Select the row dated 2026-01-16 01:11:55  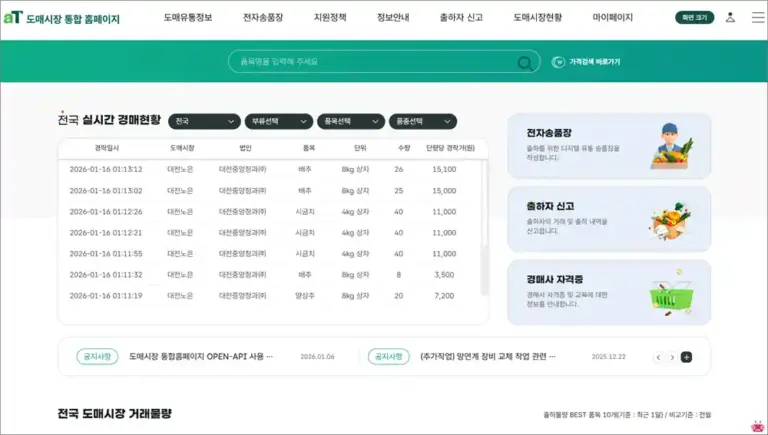tap(269, 254)
